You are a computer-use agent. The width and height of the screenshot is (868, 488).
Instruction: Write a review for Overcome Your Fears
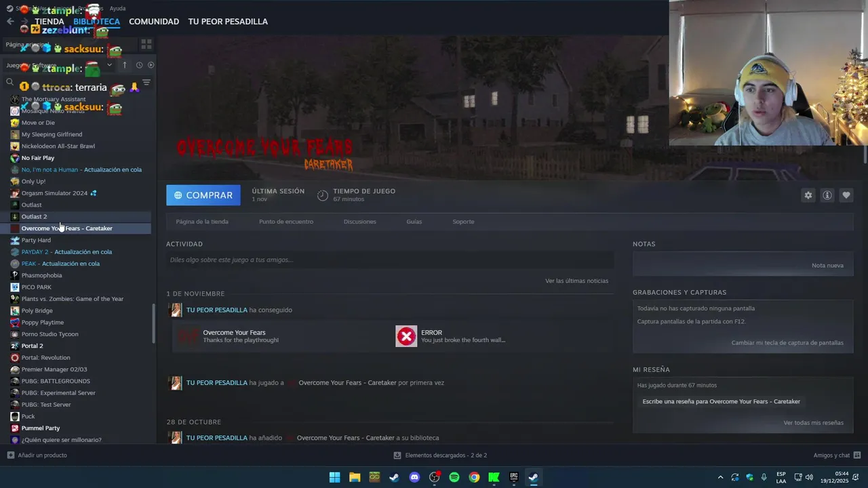pyautogui.click(x=721, y=401)
